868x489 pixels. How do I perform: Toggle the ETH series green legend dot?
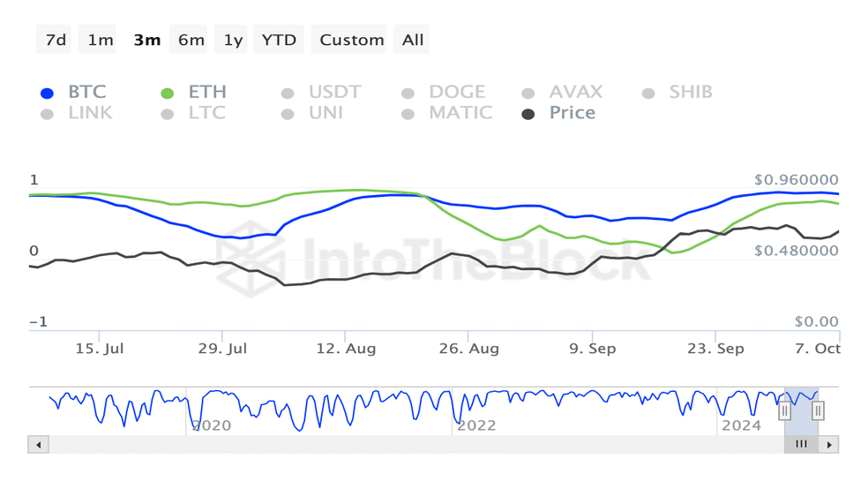click(x=168, y=94)
